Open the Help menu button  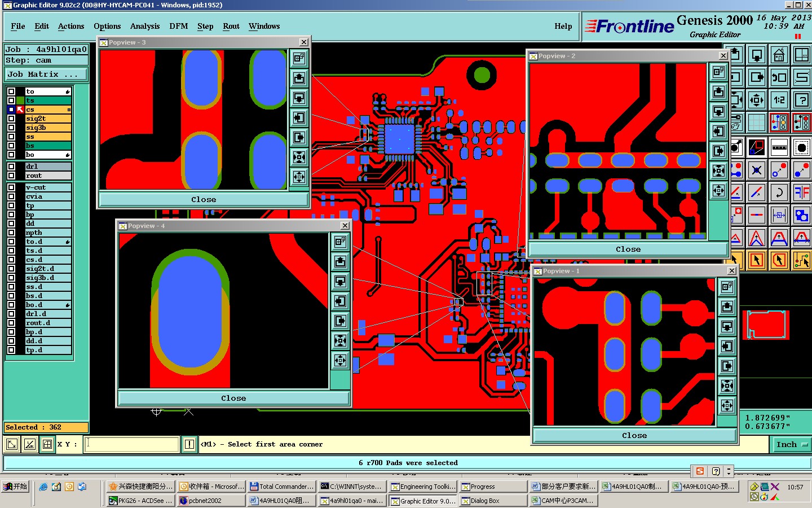click(563, 26)
